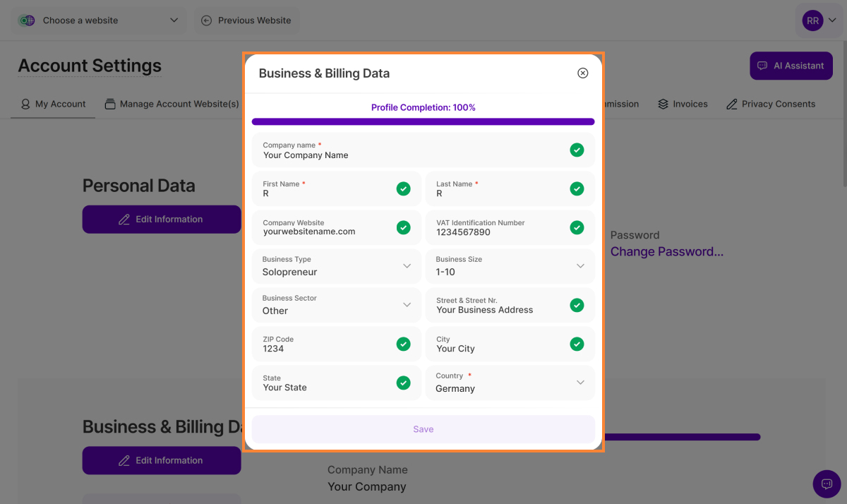Screen dimensions: 847x504
Task: Click the RR user avatar
Action: [x=812, y=20]
